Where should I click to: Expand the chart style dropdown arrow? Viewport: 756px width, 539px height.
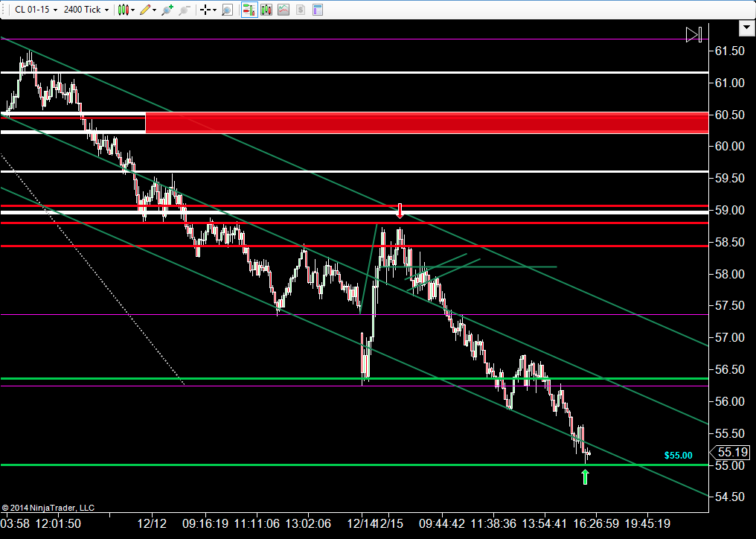point(133,10)
